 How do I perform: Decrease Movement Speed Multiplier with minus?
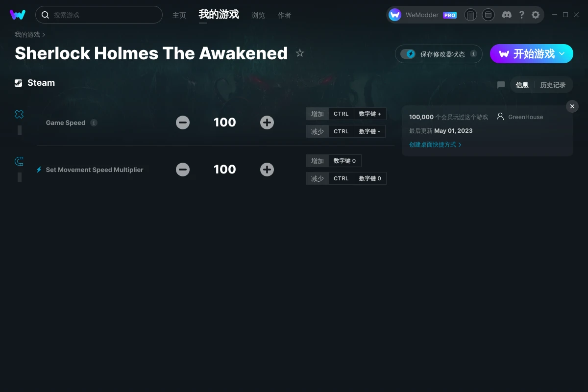point(183,170)
